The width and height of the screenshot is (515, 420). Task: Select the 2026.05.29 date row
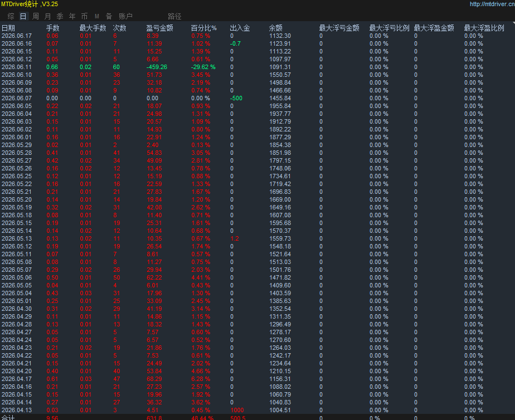point(17,145)
